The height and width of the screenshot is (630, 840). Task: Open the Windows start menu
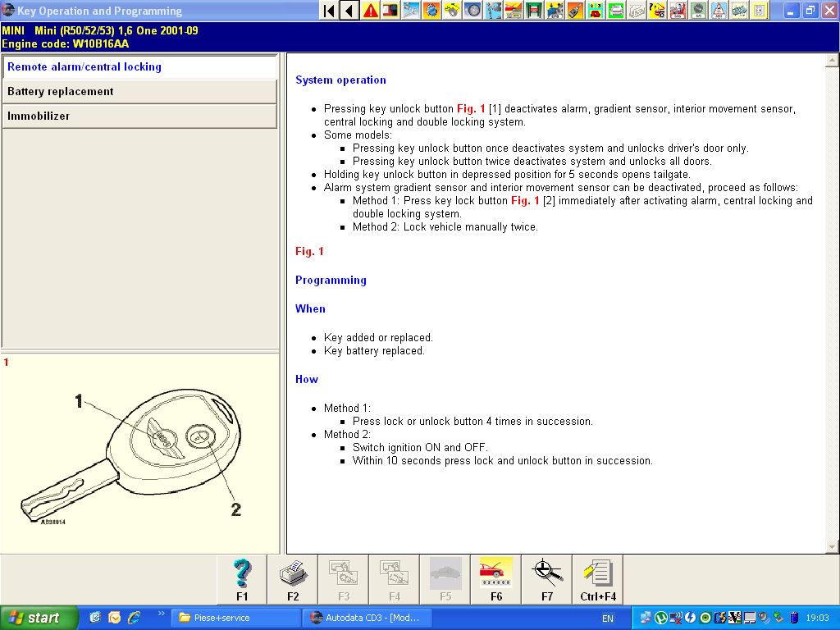pyautogui.click(x=39, y=618)
